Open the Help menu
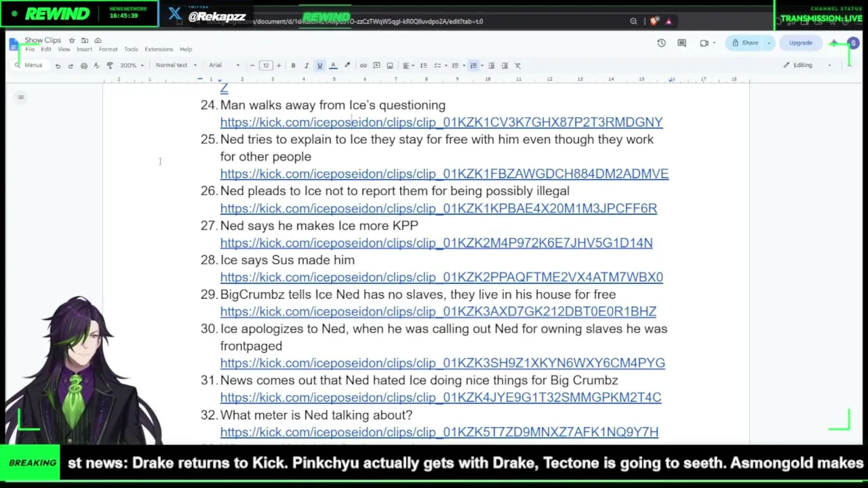 [x=186, y=49]
